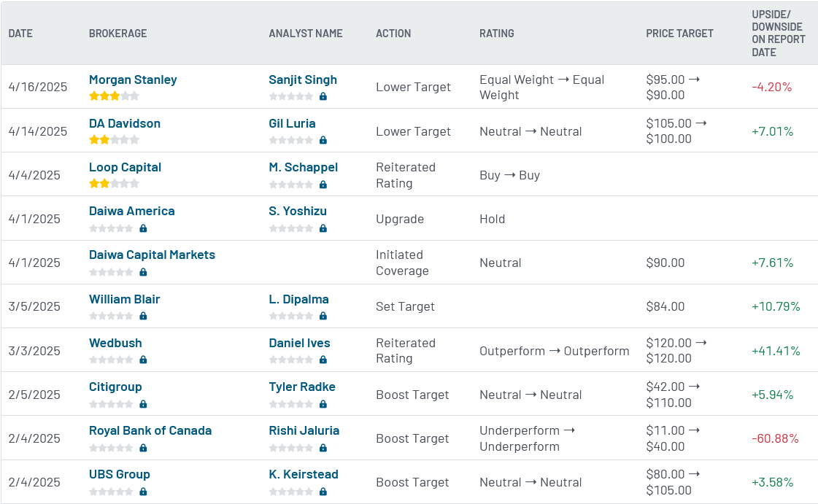Click the ANALYST NAME column header

point(306,34)
